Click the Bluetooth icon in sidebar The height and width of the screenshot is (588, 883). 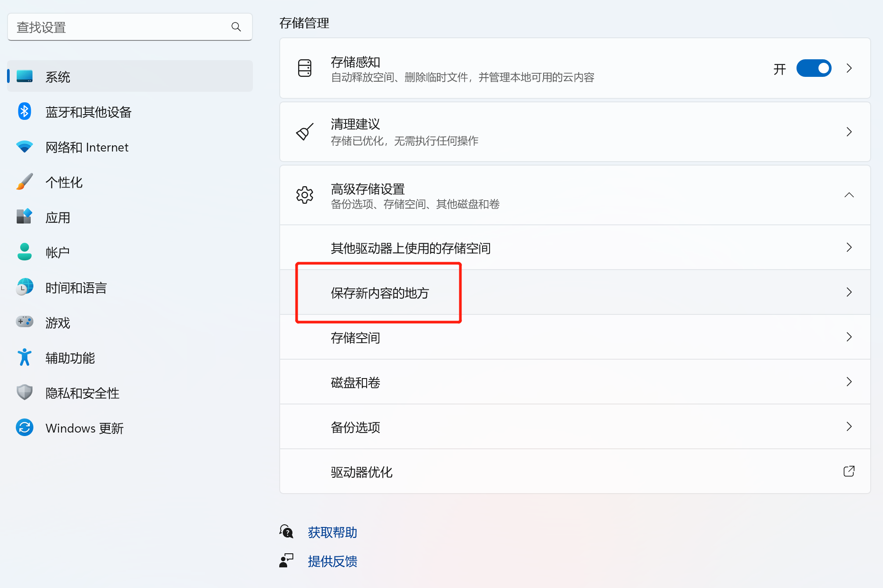pos(25,112)
